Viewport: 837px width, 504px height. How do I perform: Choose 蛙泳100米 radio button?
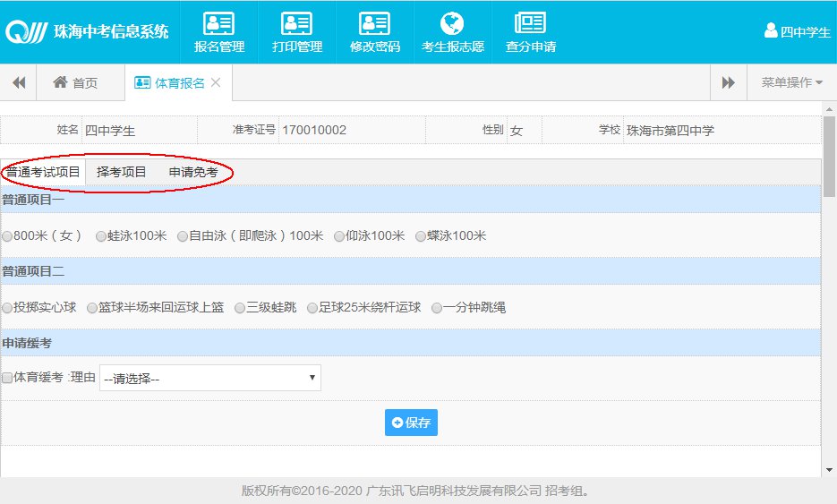click(x=101, y=236)
